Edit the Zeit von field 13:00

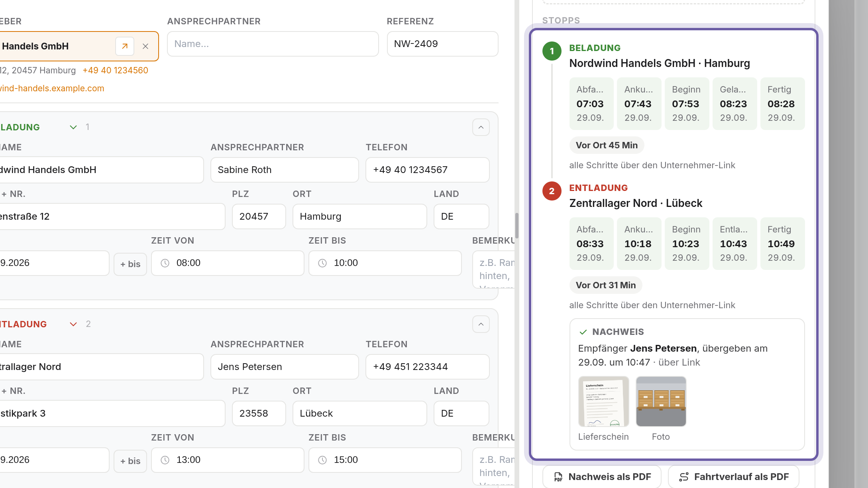click(x=228, y=460)
